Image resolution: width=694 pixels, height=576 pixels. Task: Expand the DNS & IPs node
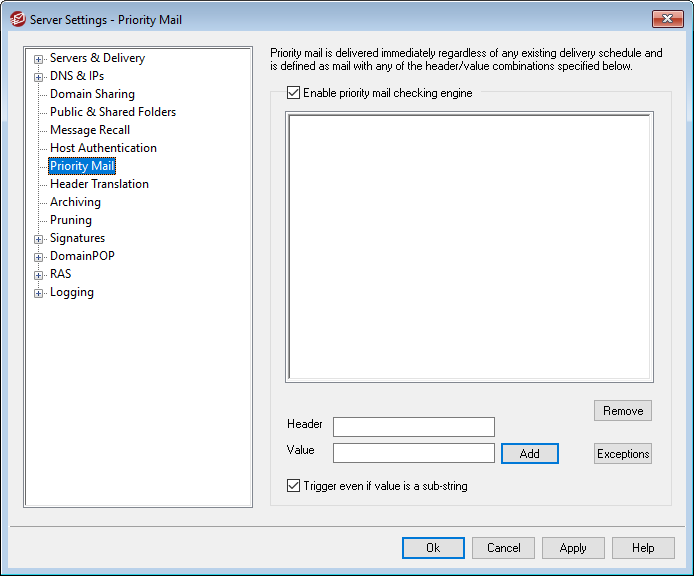(39, 77)
